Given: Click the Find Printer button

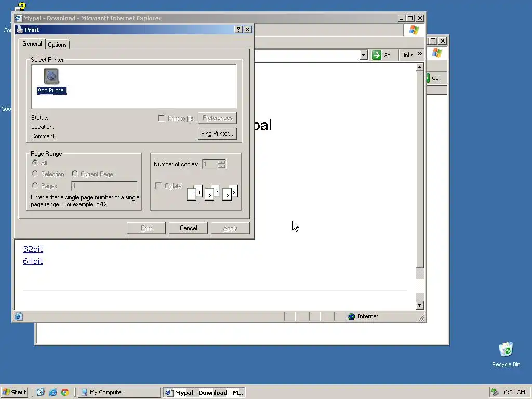Looking at the screenshot, I should point(217,134).
